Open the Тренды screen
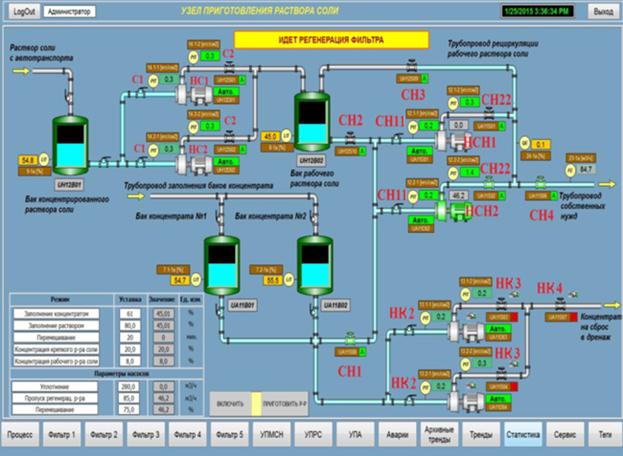Screen dimensions: 623x456 coord(481,435)
